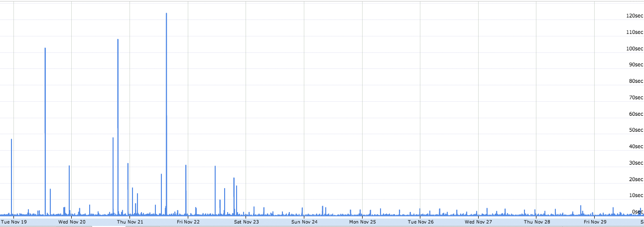Screen dimensions: 644x227
Task: Click the Sat Nov 23 date label
Action: point(247,222)
